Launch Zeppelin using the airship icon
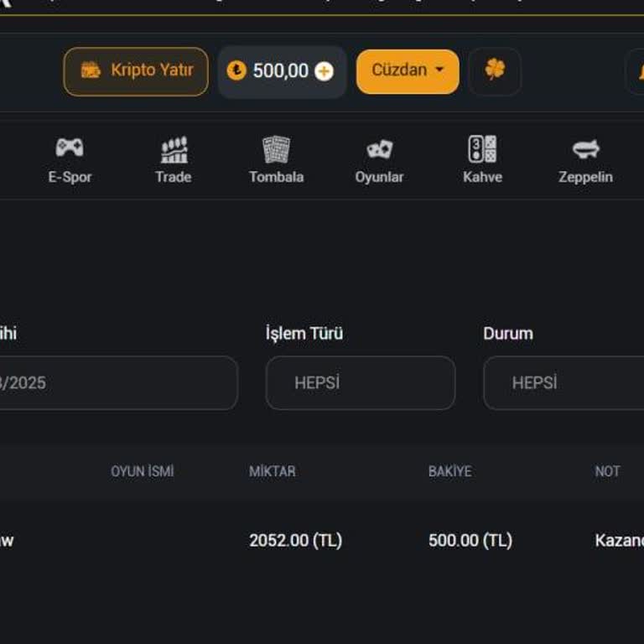 (585, 150)
